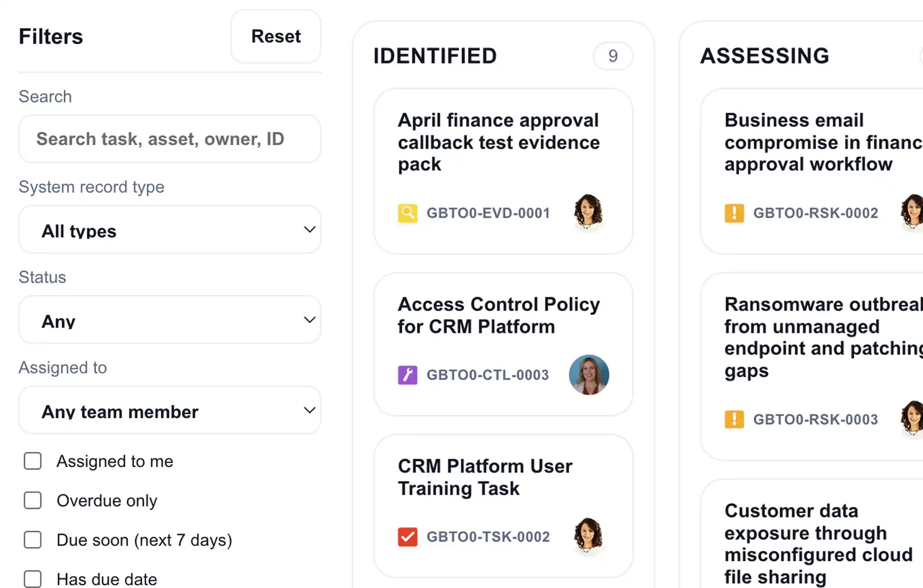The height and width of the screenshot is (588, 923).
Task: Open Access Control Policy for CRM Platform card
Action: (503, 344)
